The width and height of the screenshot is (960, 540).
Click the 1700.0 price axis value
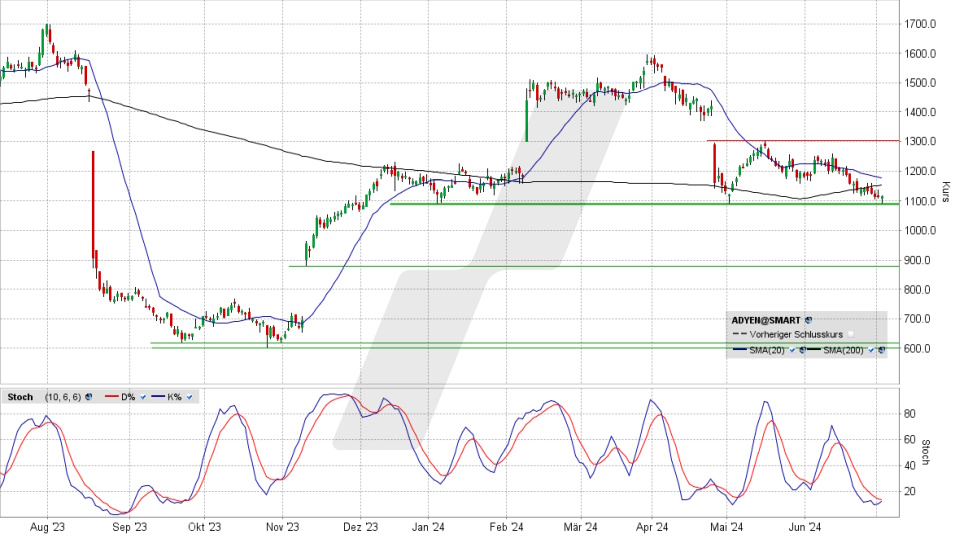coord(920,24)
